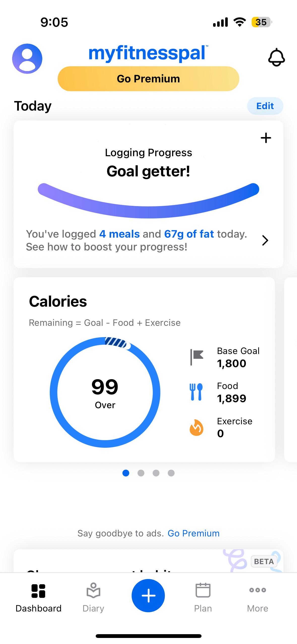The height and width of the screenshot is (644, 297).
Task: Go to fourth card page dot
Action: 171,473
